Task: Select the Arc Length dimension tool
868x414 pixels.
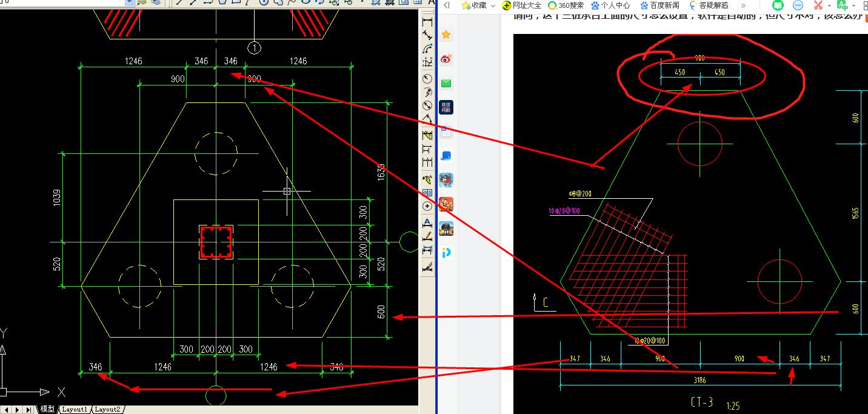Action: [x=427, y=49]
